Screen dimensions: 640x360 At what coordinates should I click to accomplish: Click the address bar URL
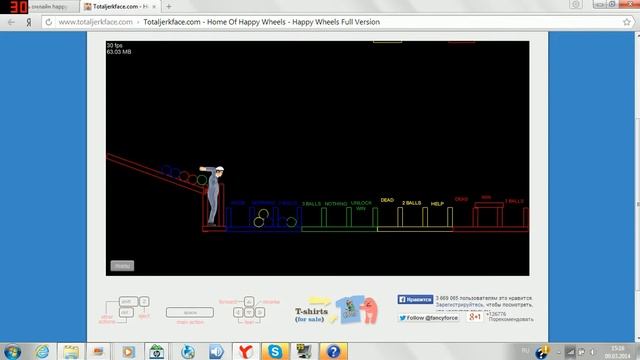pos(96,22)
